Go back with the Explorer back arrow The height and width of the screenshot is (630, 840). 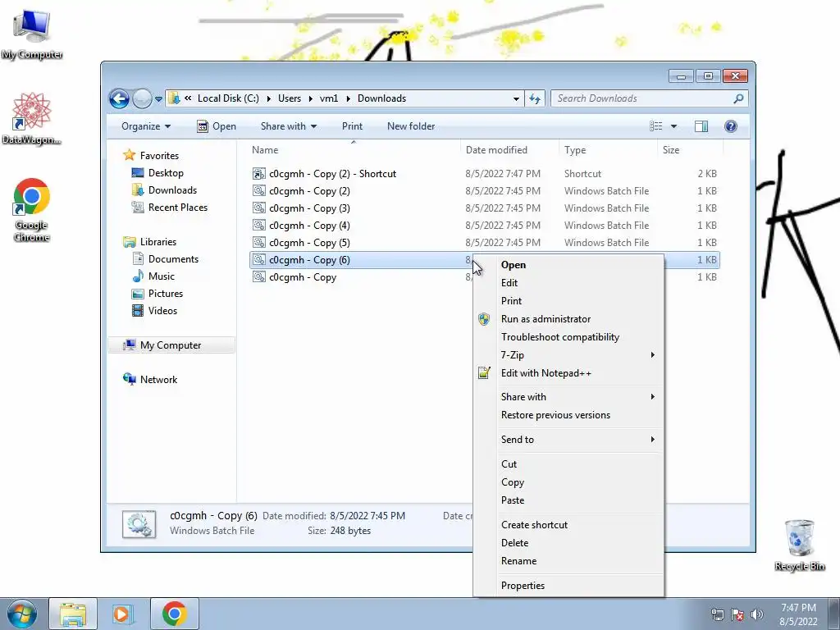pyautogui.click(x=120, y=98)
